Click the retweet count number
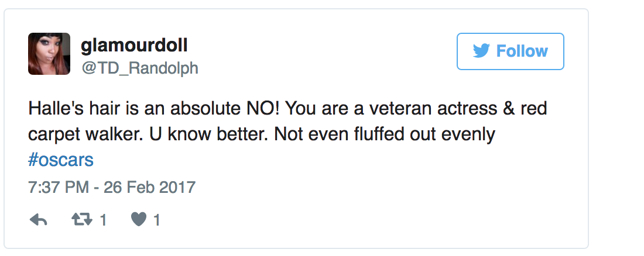The height and width of the screenshot is (256, 644). (x=103, y=220)
